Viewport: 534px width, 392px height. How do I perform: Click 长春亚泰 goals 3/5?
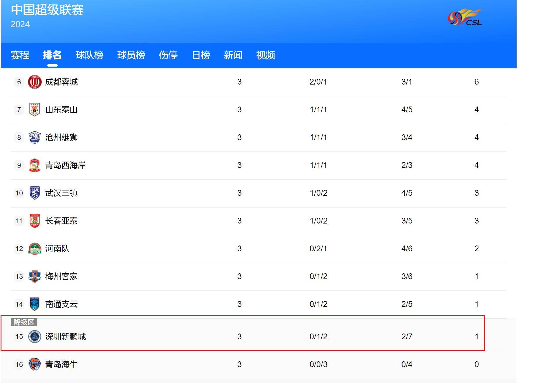click(x=407, y=221)
